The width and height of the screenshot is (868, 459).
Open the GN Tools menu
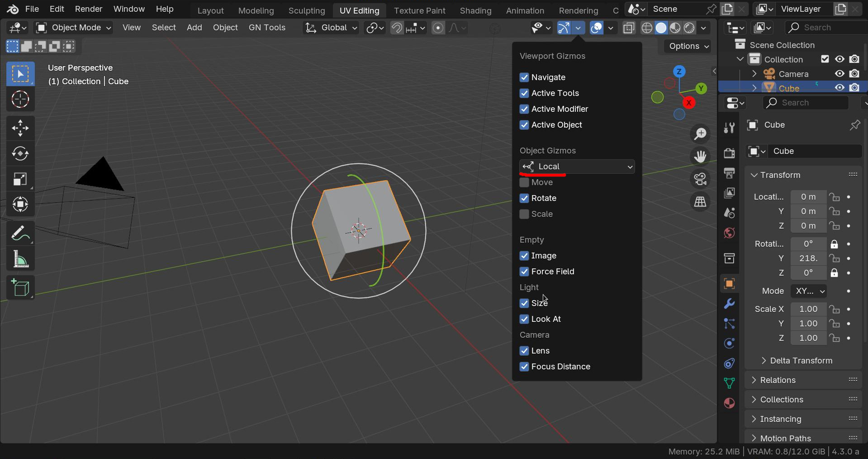(267, 28)
